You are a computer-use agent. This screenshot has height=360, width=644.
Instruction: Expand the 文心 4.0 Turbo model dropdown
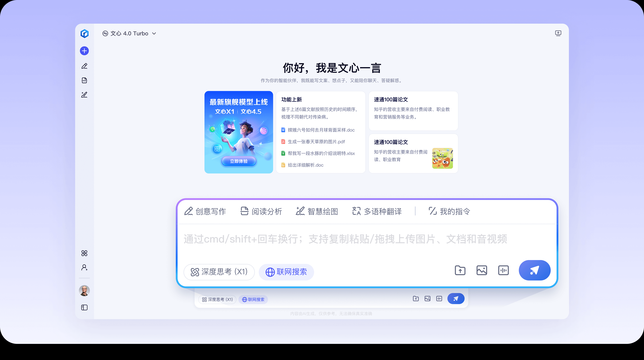point(129,33)
